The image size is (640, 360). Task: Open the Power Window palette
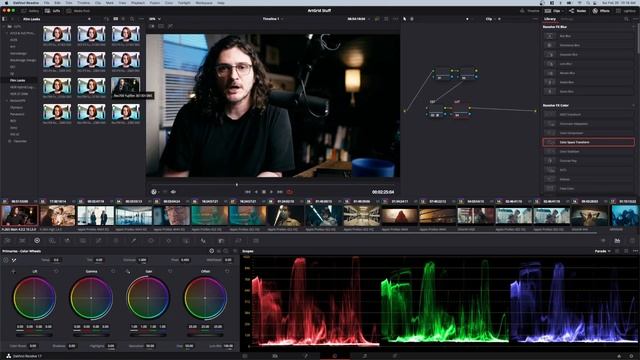(x=151, y=241)
